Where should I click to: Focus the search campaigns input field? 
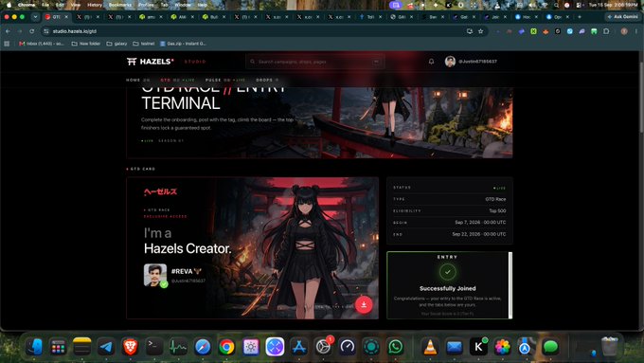tap(315, 62)
